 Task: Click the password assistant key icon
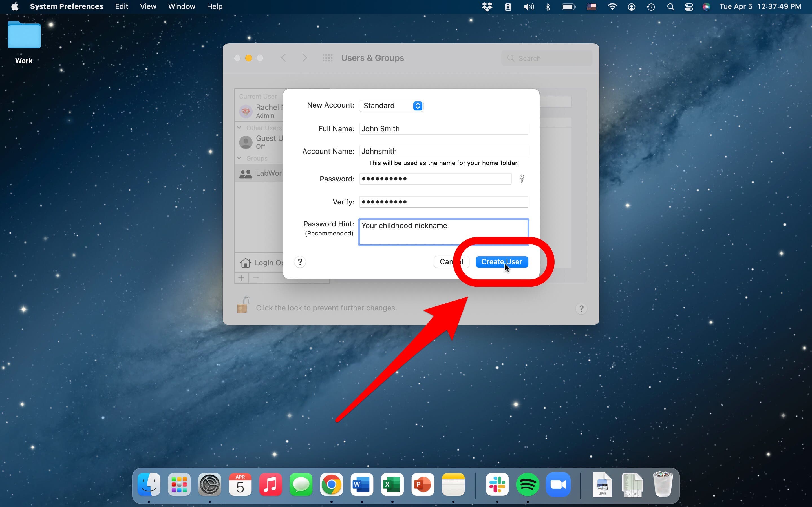click(x=522, y=179)
